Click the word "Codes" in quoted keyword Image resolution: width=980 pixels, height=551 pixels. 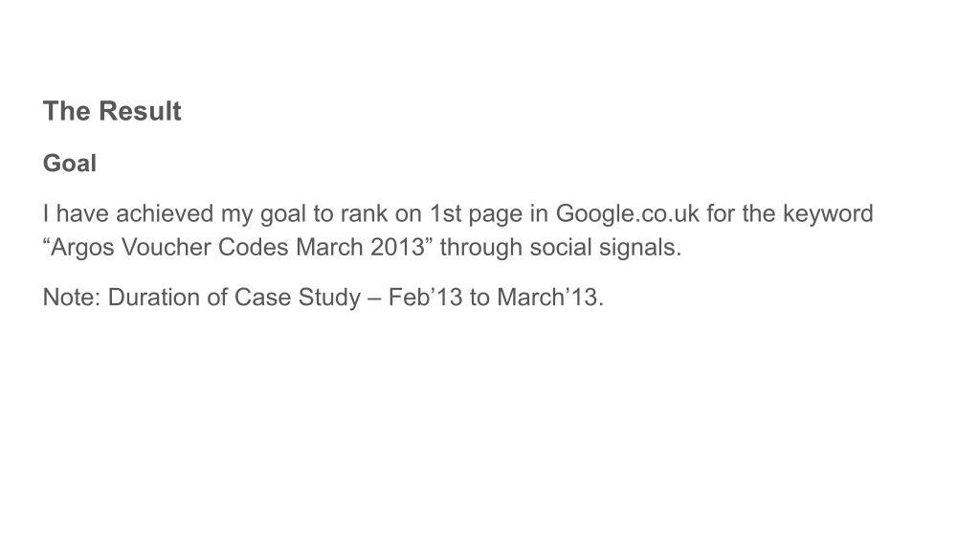pos(254,248)
